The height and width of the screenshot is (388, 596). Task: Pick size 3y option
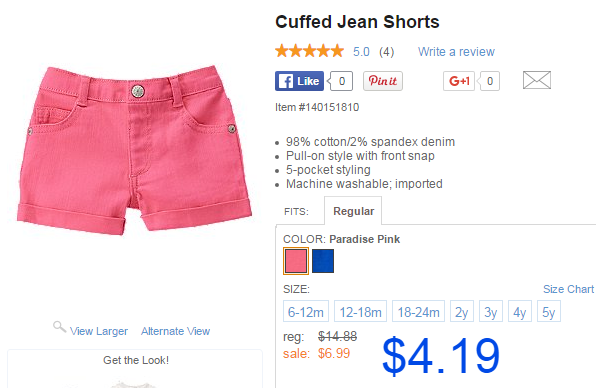491,311
